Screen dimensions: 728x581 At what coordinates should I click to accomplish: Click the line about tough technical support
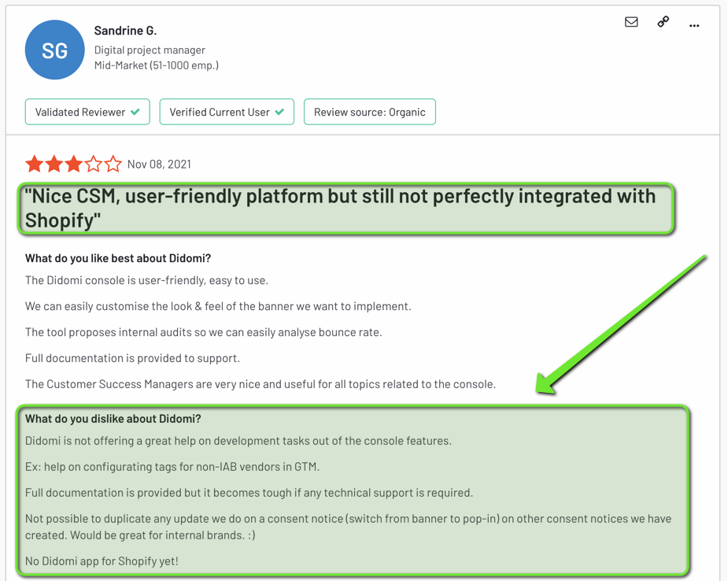(x=249, y=494)
